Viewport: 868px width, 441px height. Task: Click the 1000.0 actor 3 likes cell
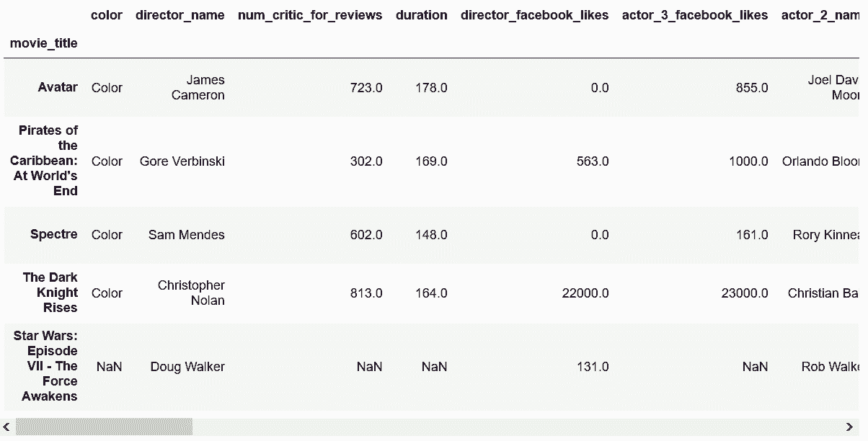click(x=748, y=161)
